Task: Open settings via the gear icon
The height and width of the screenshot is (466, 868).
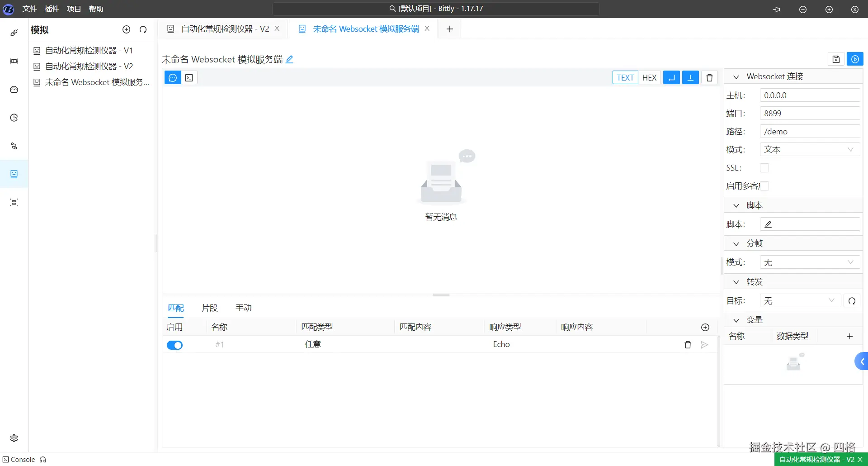Action: (x=14, y=438)
